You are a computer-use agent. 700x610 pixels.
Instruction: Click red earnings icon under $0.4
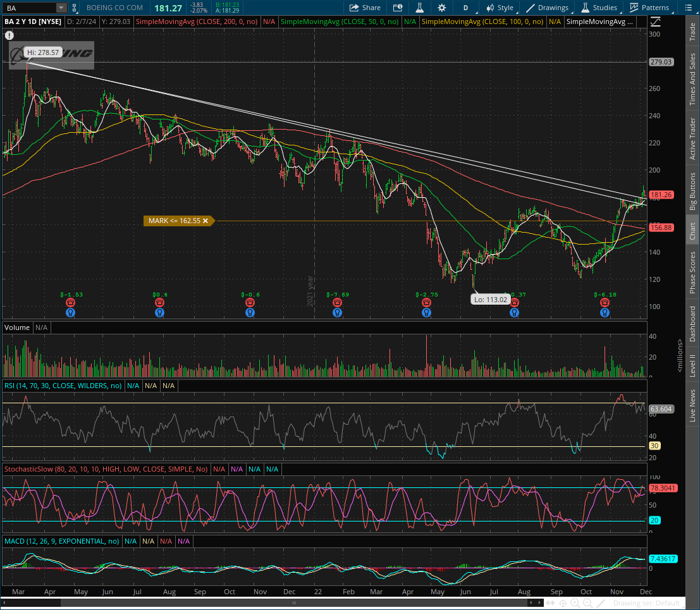click(159, 303)
